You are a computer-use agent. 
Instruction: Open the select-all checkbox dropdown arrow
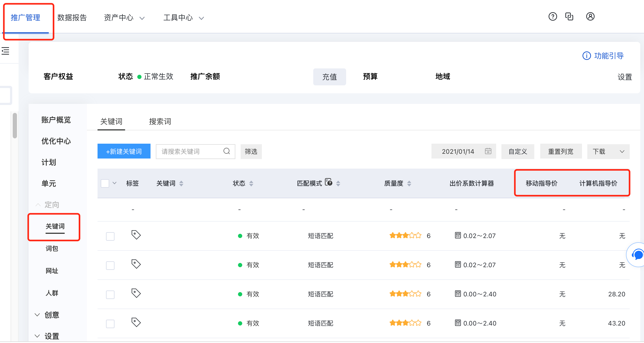pos(114,183)
